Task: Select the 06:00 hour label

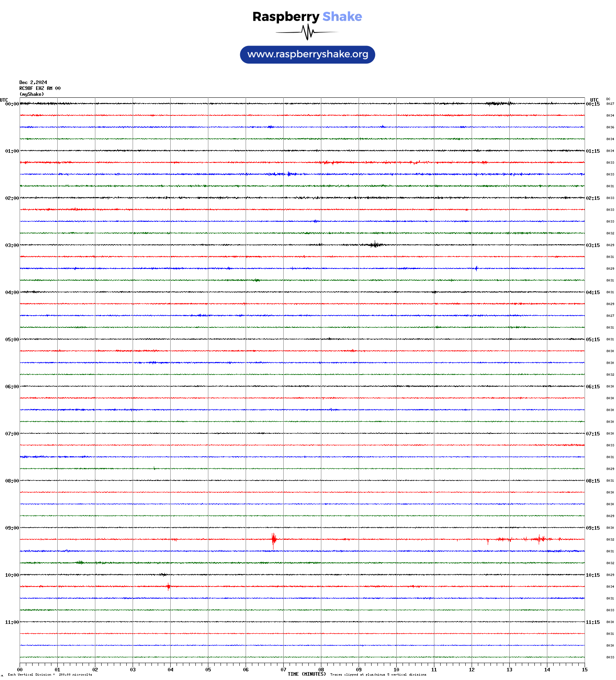Action: pos(12,387)
